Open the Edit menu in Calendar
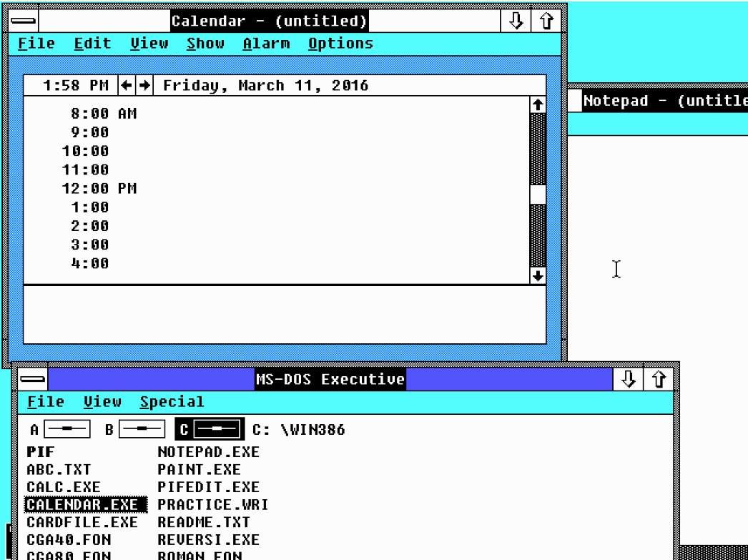Screen dimensions: 748x560 coord(92,43)
